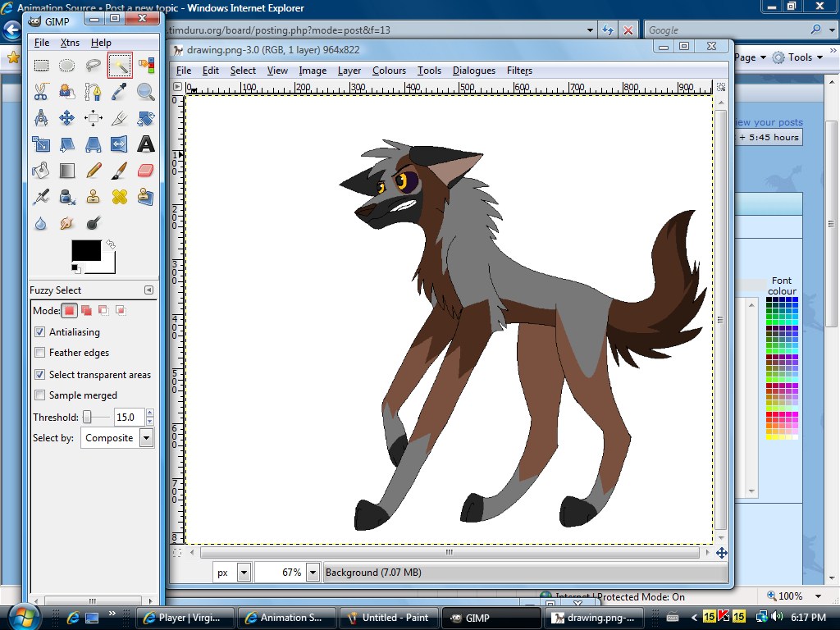
Task: Pick the Pencil tool in toolbox
Action: [x=94, y=171]
